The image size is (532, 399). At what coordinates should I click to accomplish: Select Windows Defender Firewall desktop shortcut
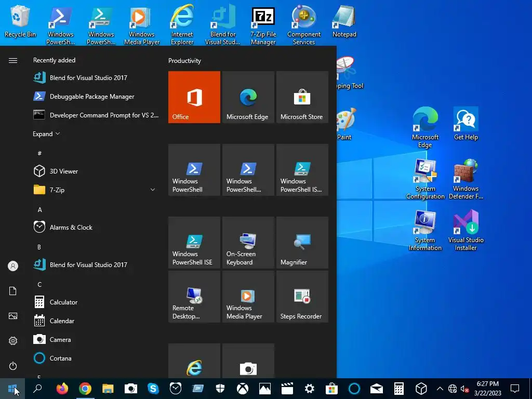click(466, 179)
